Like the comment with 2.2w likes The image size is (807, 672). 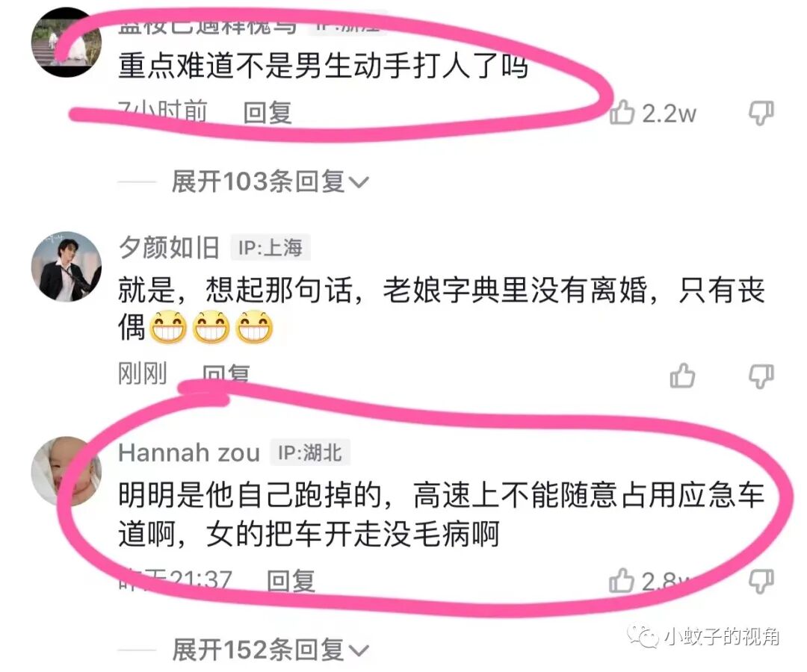622,112
